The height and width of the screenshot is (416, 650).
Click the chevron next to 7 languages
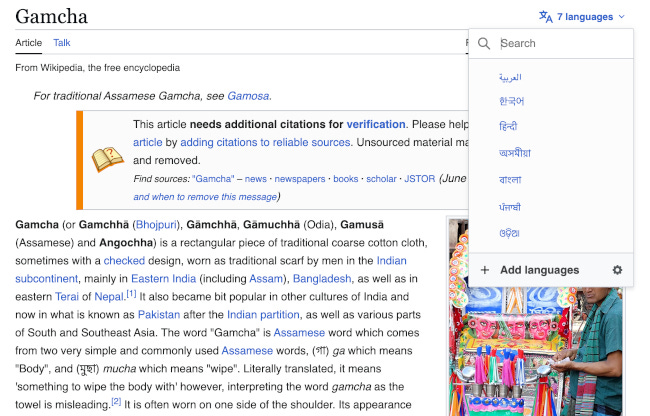(x=621, y=17)
